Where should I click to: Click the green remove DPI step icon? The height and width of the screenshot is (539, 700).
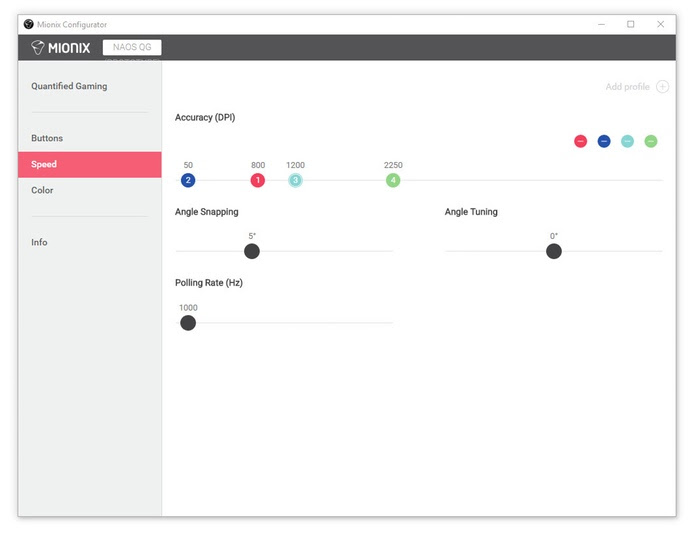651,141
